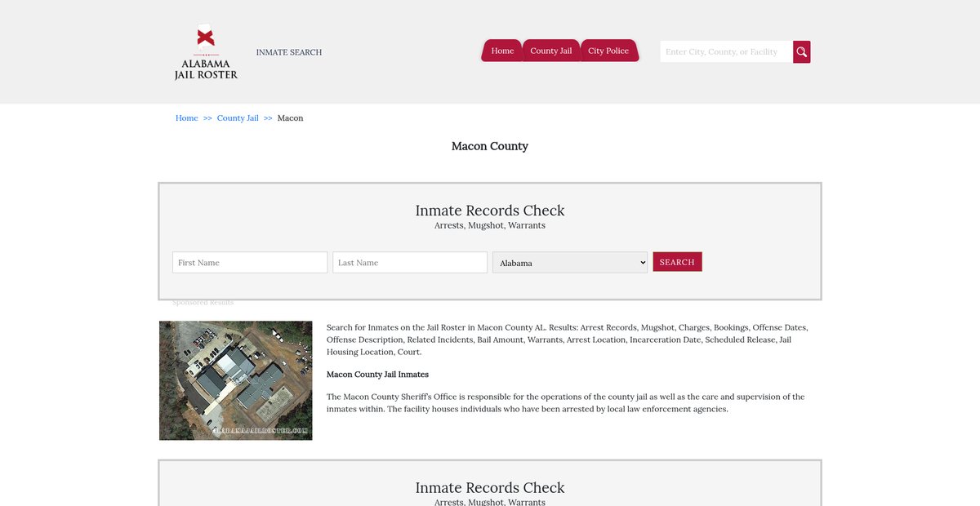
Task: Click the INMATE SEARCH header text
Action: (x=289, y=52)
